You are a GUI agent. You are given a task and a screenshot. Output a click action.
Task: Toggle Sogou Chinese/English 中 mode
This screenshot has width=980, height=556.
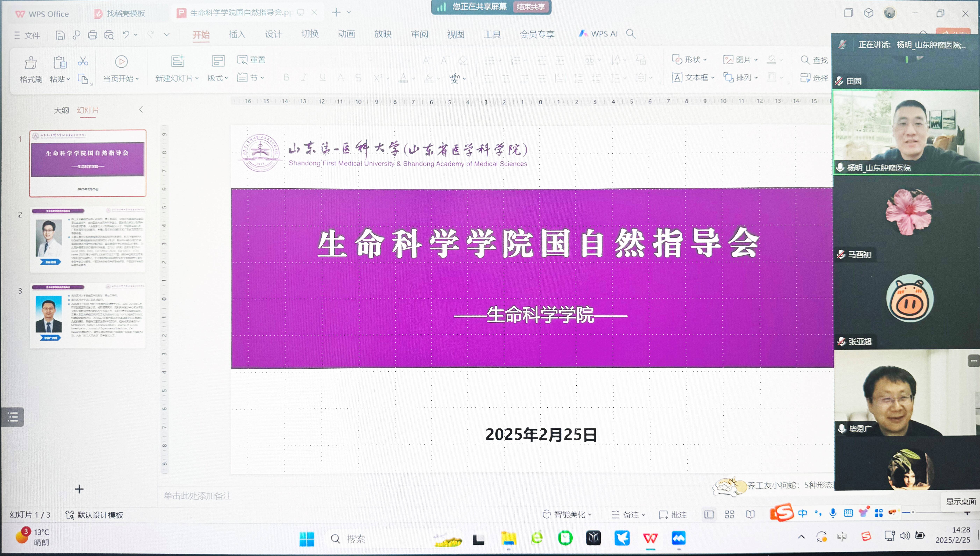coord(803,513)
